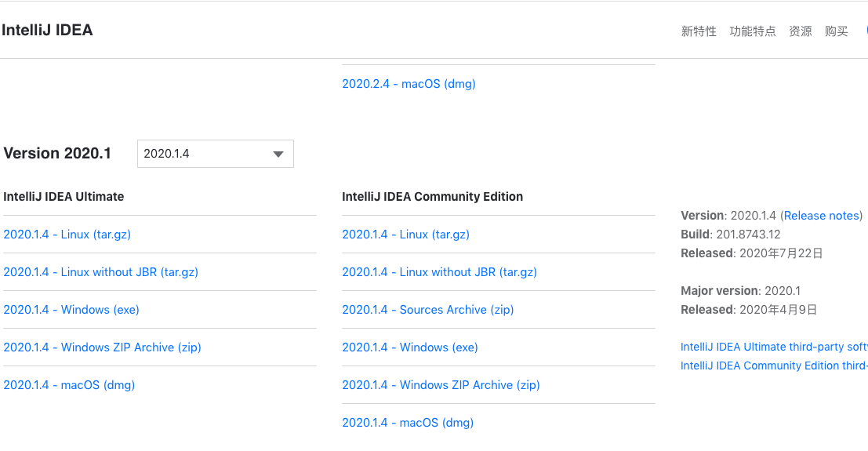The height and width of the screenshot is (451, 868).
Task: Download Community 2020.1.4 Sources Archive (zip)
Action: [x=428, y=310]
